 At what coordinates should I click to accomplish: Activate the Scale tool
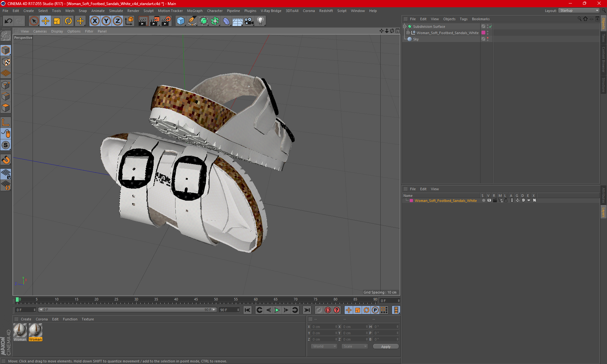point(57,21)
